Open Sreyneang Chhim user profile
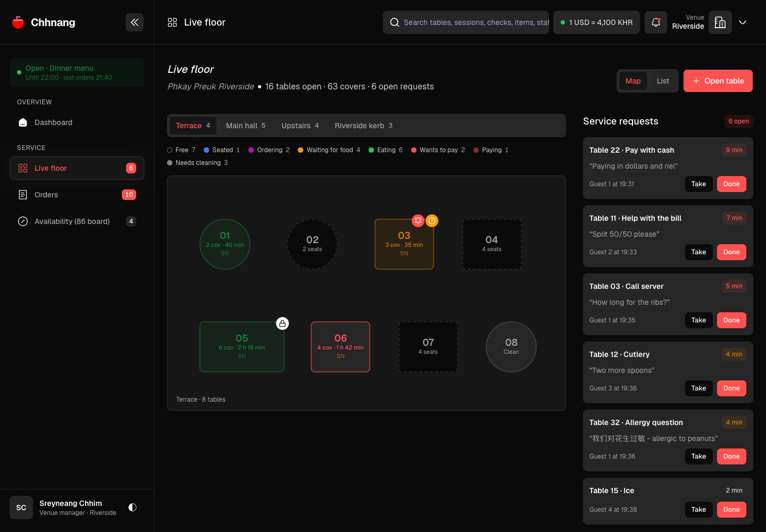 coord(77,508)
